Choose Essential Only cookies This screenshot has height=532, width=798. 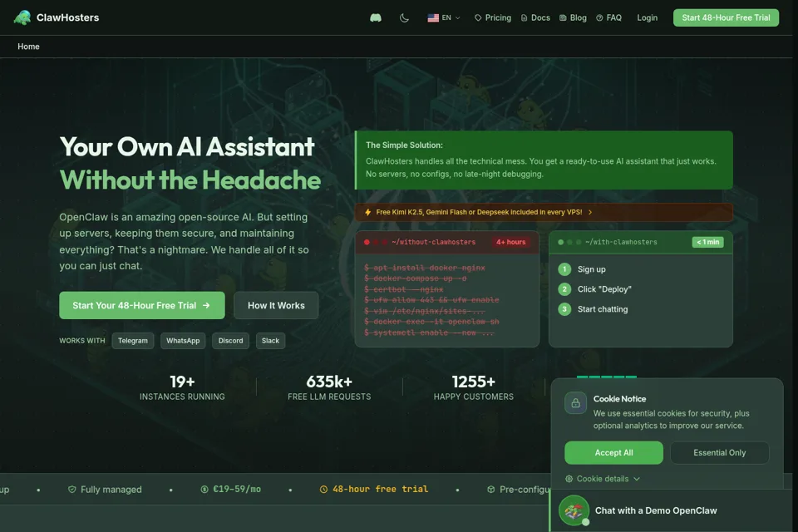point(719,452)
